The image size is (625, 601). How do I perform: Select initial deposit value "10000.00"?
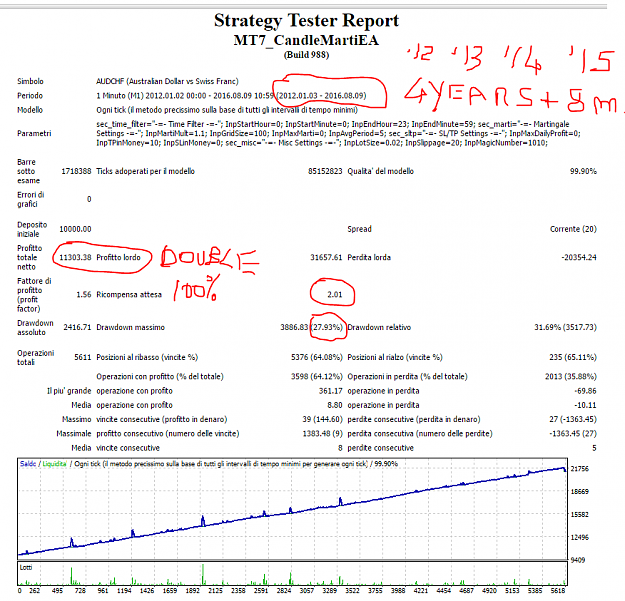[75, 229]
